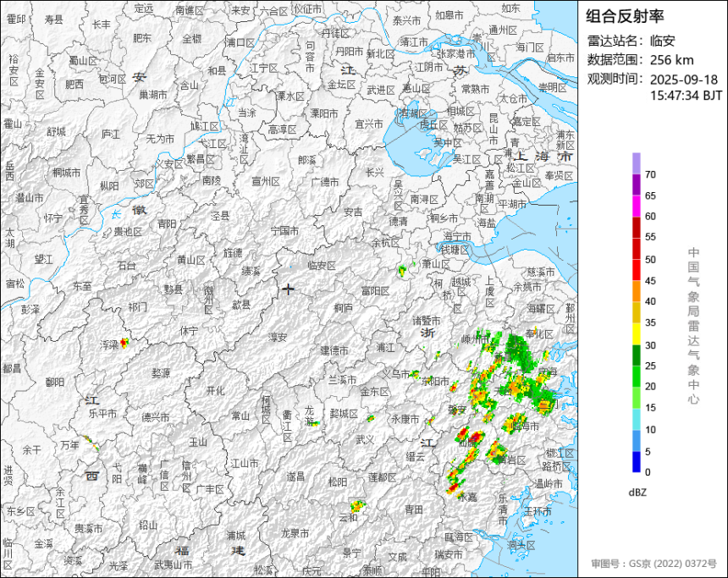Click the map approval number 审图号 text
Screen dimensions: 728x578
(x=654, y=564)
